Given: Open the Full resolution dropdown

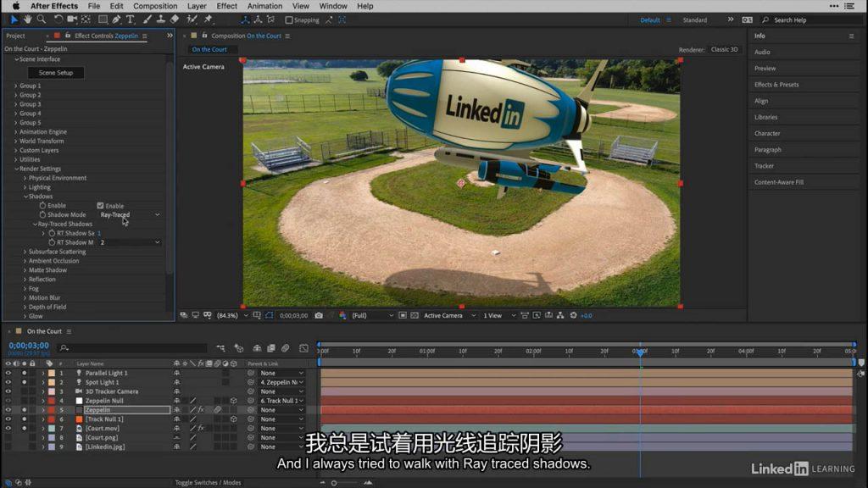Looking at the screenshot, I should point(373,315).
